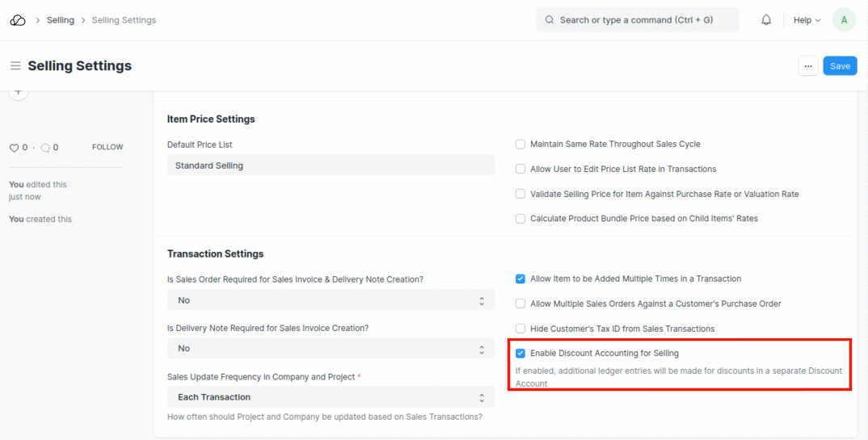
Task: Uncheck Enable Discount Accounting for Selling
Action: click(520, 354)
